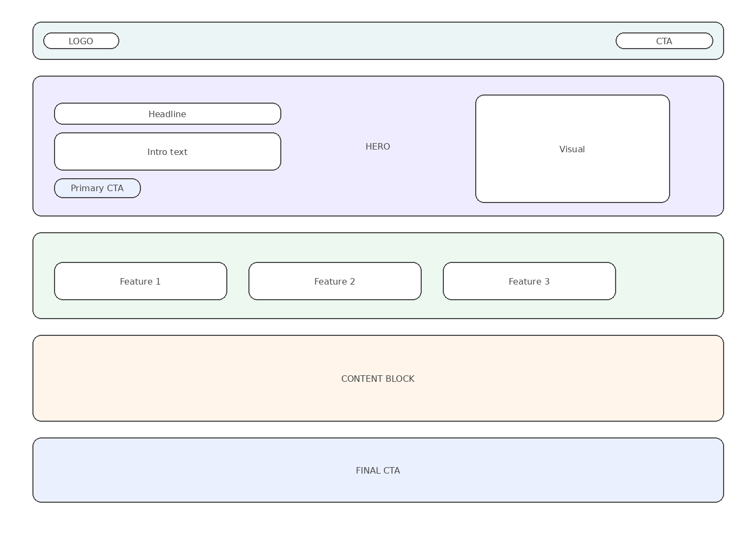Select the CTA button in the top-right corner
756x540 pixels.
coord(664,41)
